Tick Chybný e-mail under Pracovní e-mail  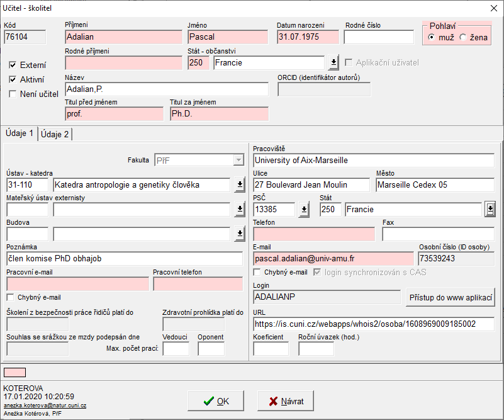point(10,297)
